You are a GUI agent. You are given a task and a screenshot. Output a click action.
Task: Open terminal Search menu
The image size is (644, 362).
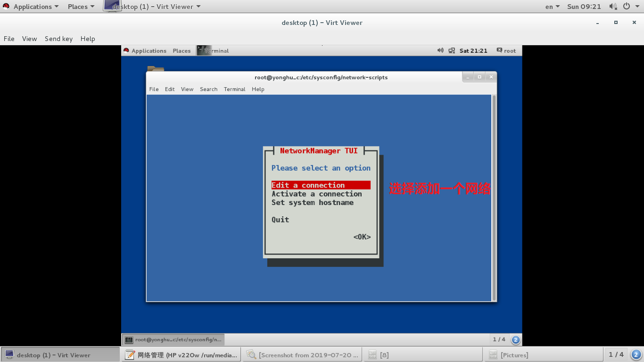click(x=208, y=89)
